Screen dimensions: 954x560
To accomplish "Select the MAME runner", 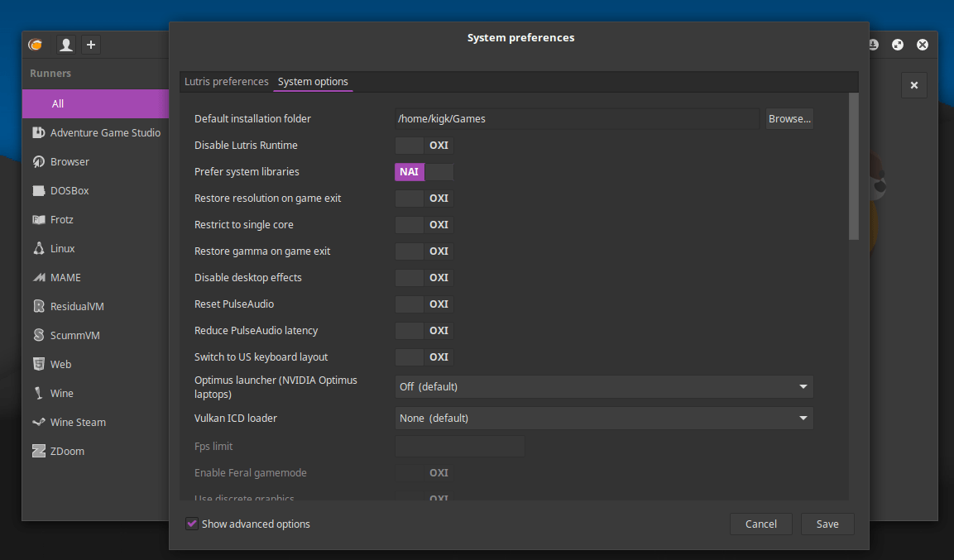I will click(95, 277).
